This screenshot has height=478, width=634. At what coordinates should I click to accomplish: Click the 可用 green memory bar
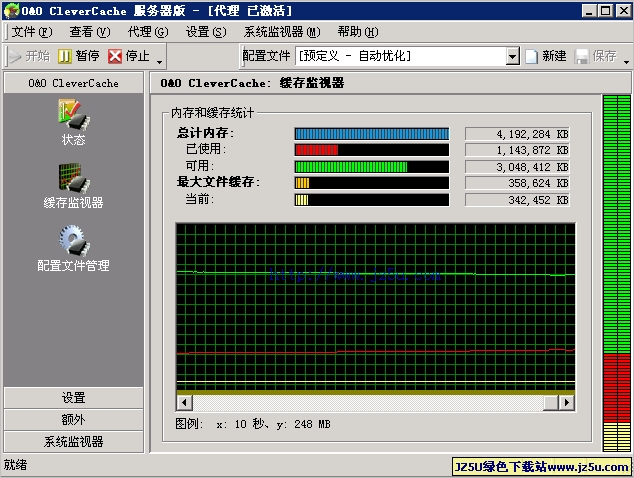coord(372,167)
